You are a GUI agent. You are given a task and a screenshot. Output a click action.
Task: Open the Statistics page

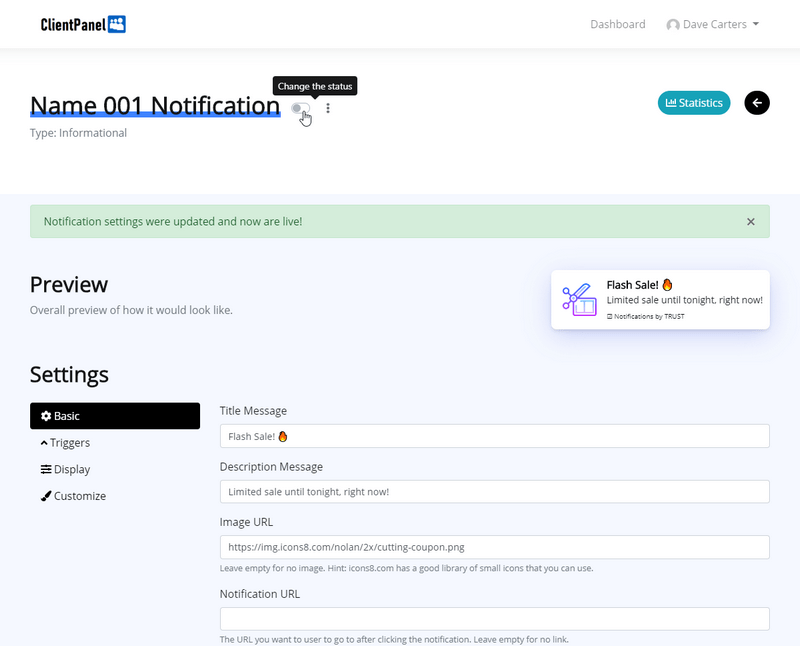(694, 103)
